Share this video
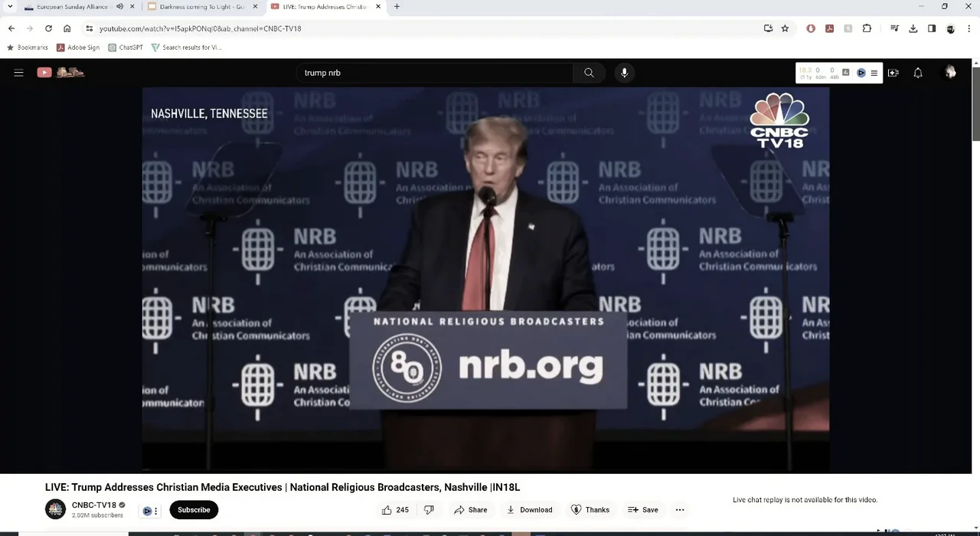 point(470,510)
